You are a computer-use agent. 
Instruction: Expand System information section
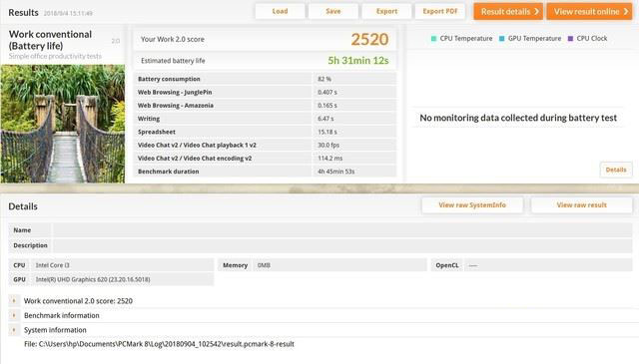tap(14, 330)
